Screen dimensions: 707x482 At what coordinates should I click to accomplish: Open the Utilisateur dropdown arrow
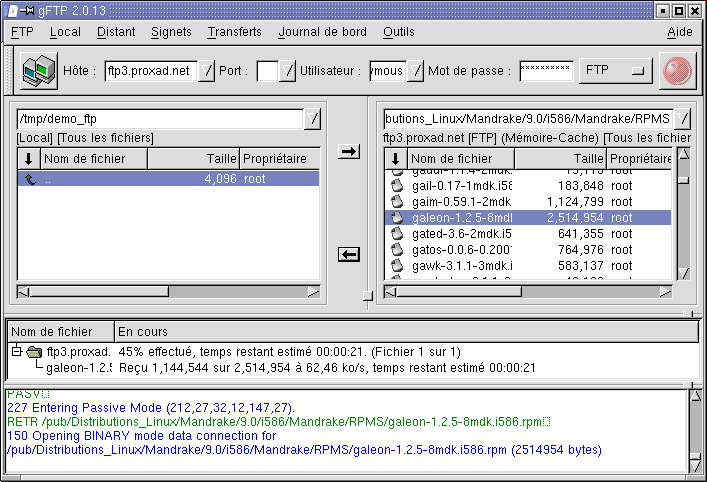tap(415, 71)
